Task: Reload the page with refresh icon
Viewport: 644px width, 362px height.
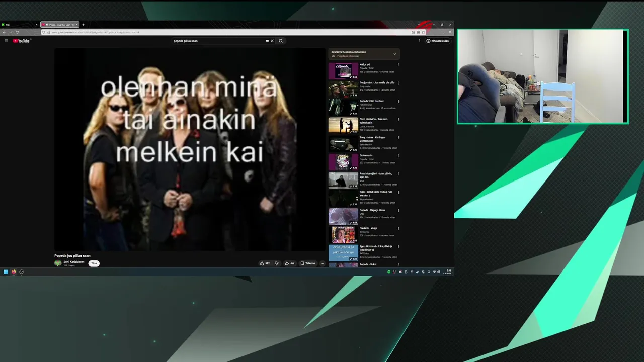Action: [17, 32]
